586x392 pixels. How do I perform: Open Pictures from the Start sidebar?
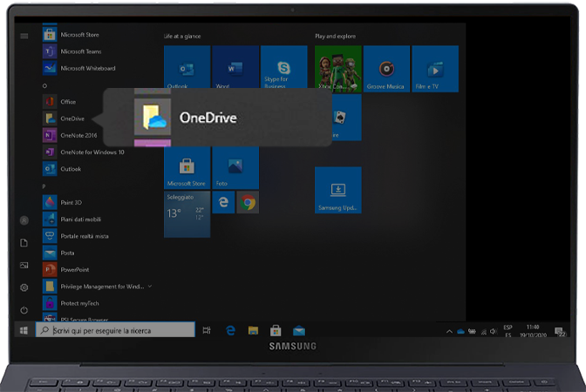[x=24, y=266]
